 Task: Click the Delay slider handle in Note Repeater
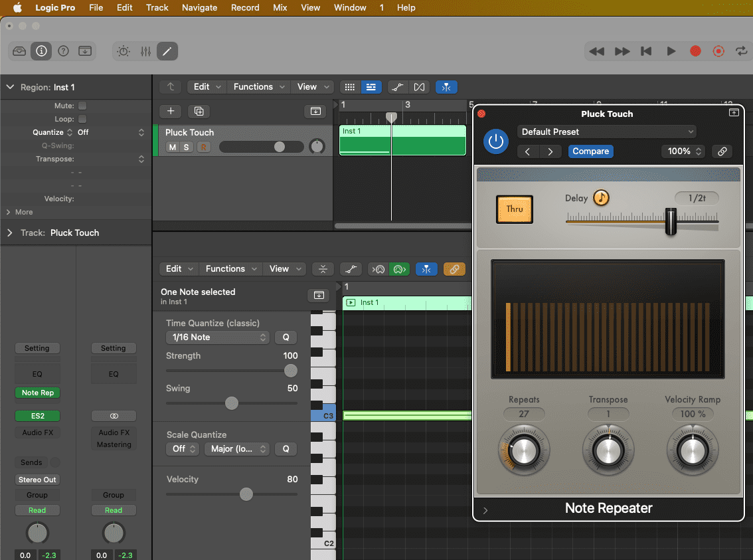[671, 222]
